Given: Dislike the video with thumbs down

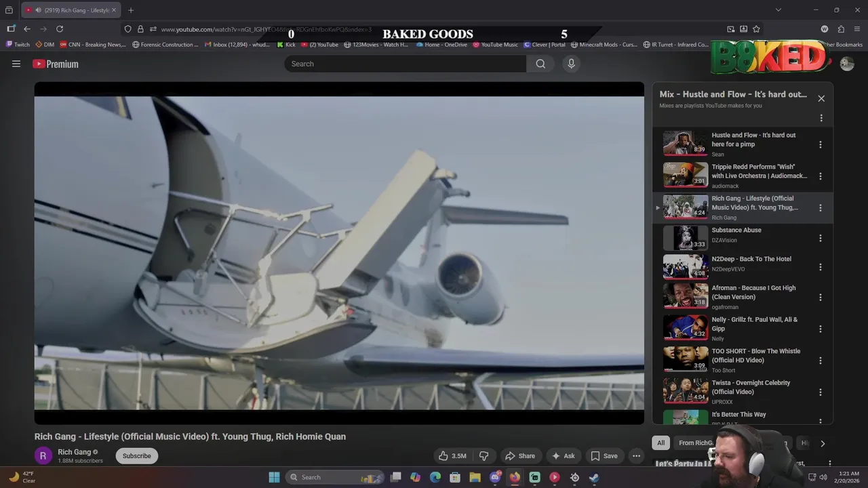Looking at the screenshot, I should [484, 456].
